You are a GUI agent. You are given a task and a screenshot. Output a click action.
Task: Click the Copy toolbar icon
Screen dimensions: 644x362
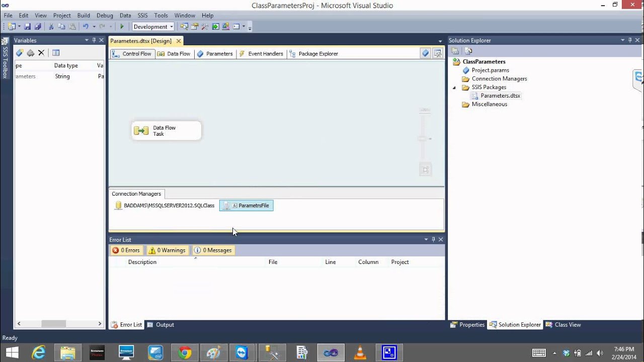pos(61,27)
